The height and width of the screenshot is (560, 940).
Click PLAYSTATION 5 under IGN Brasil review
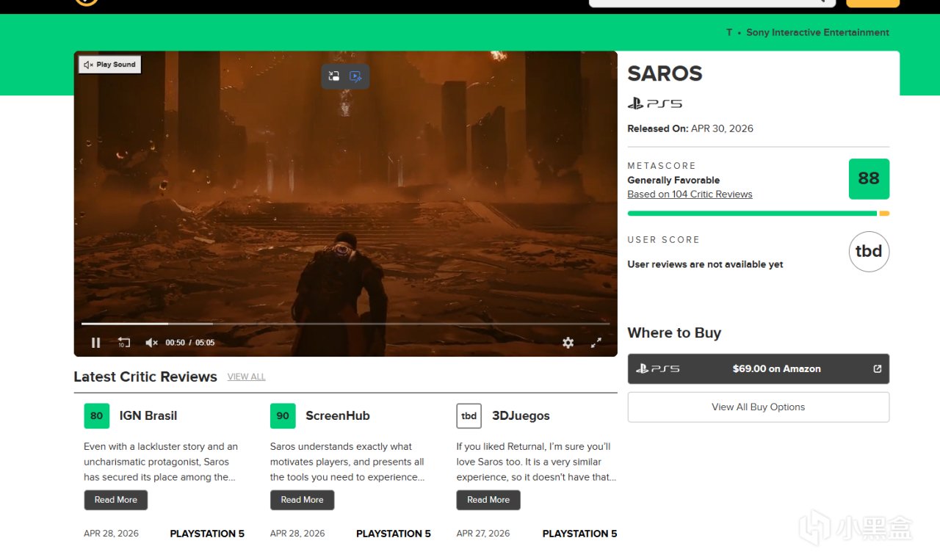pyautogui.click(x=207, y=534)
